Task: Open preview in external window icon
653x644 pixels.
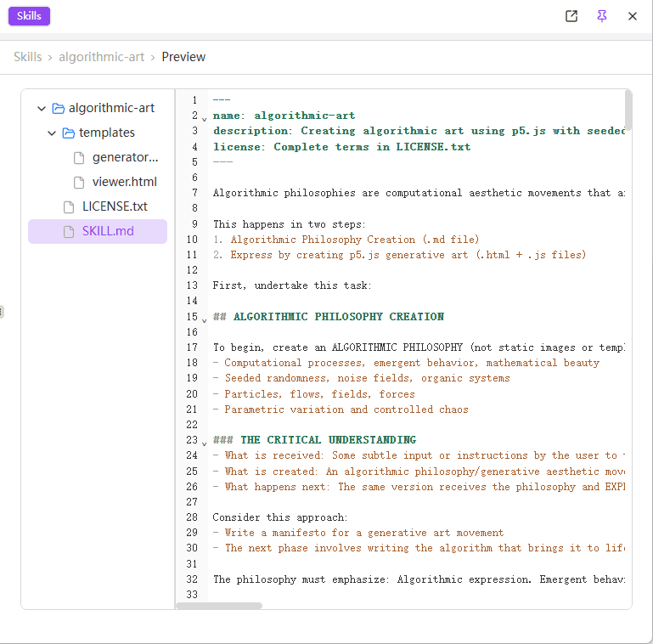Action: coord(571,16)
